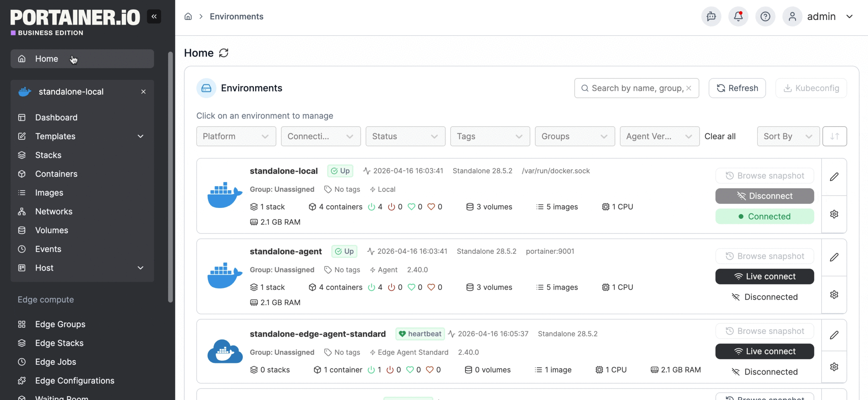Open Events in the sidebar

click(x=82, y=249)
